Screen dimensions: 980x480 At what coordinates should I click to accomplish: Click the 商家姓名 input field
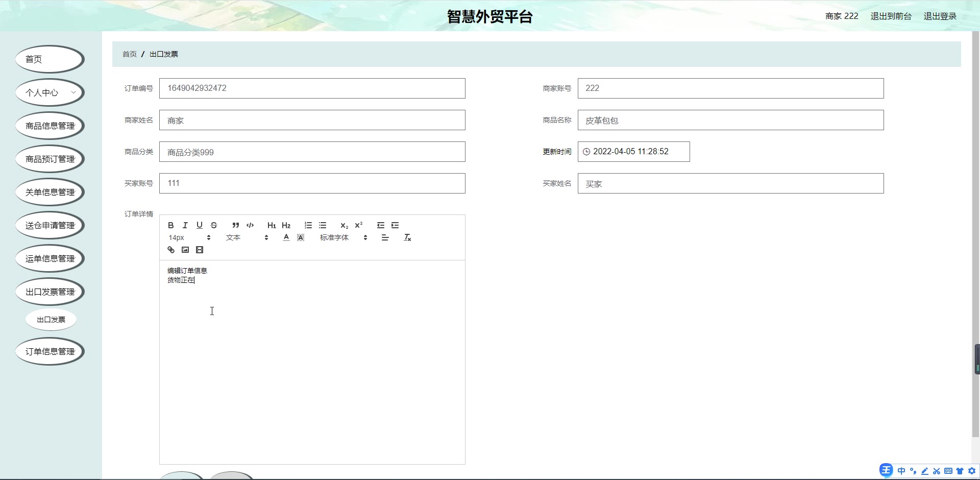click(x=312, y=120)
